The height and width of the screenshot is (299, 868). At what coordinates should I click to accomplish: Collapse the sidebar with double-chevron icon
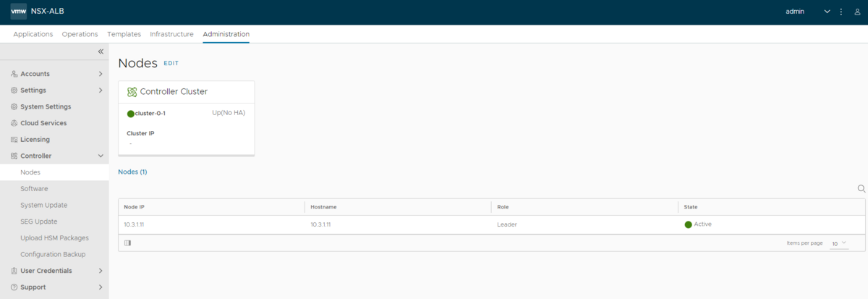pos(101,51)
